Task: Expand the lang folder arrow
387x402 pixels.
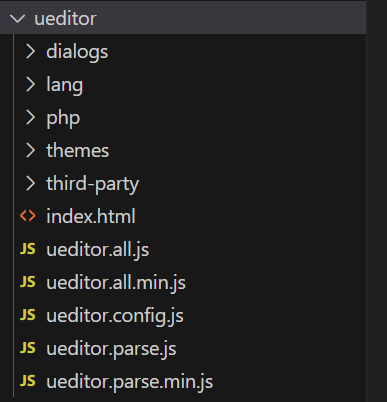Action: (x=30, y=84)
